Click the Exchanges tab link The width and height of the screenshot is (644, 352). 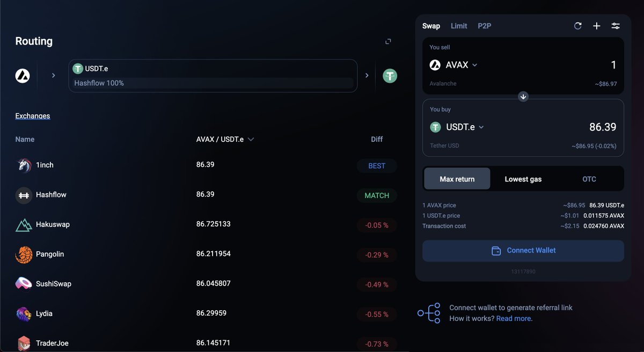[x=33, y=116]
